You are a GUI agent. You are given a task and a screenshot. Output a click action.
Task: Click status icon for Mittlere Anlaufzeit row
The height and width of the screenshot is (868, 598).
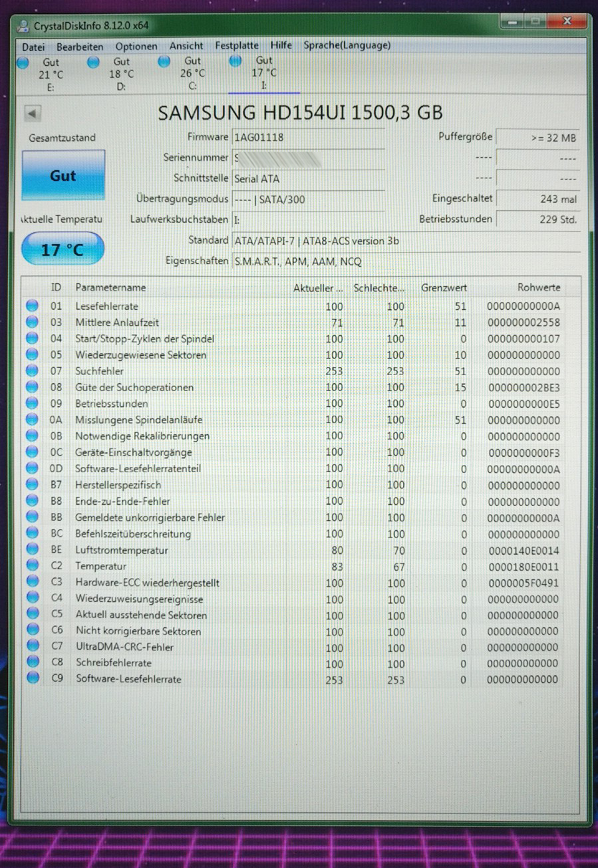click(x=32, y=322)
